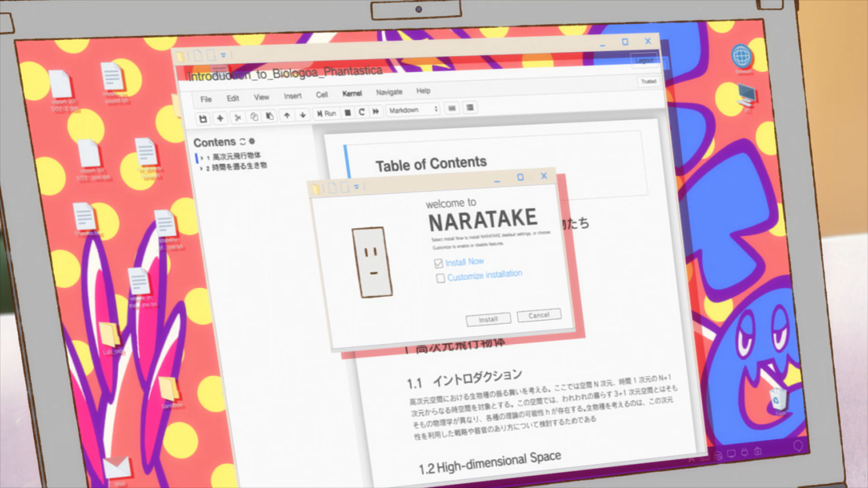
Task: Select the notebook title Introduction_to_Biologoa_Phantastica
Action: [x=285, y=73]
